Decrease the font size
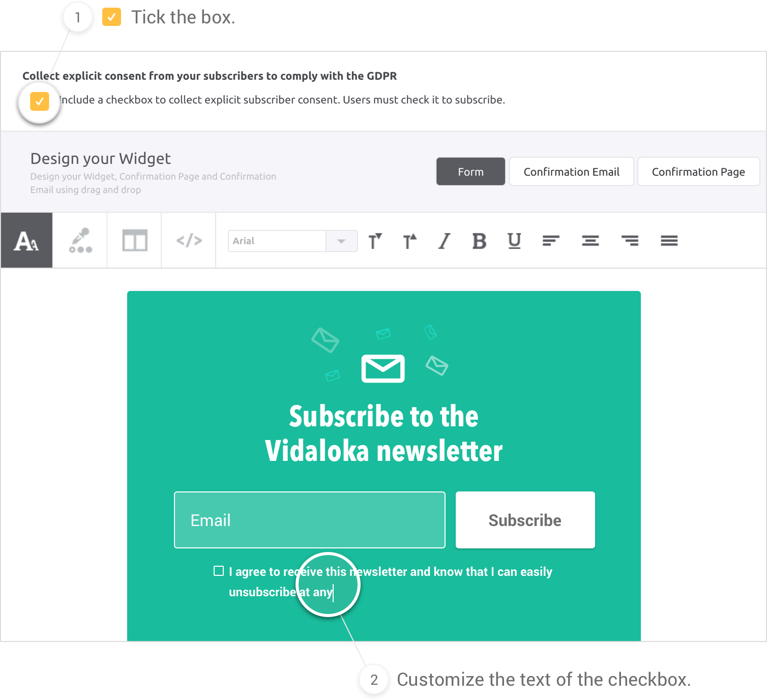Image resolution: width=767 pixels, height=700 pixels. (x=375, y=241)
